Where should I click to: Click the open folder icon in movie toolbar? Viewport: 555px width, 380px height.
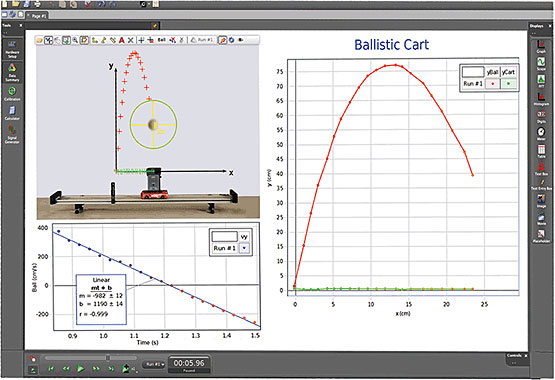(39, 40)
